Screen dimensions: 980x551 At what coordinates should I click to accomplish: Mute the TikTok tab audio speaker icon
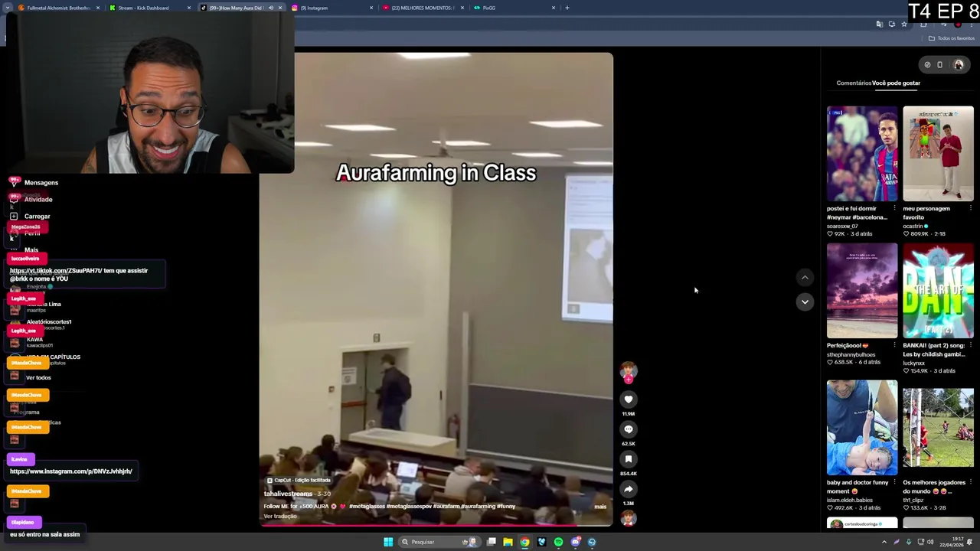click(270, 8)
